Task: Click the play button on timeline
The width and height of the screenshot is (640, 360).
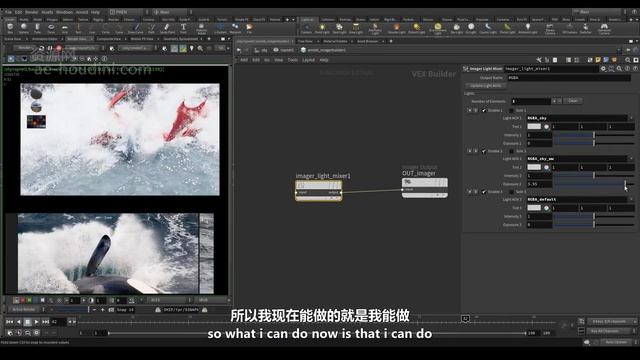Action: 36,322
